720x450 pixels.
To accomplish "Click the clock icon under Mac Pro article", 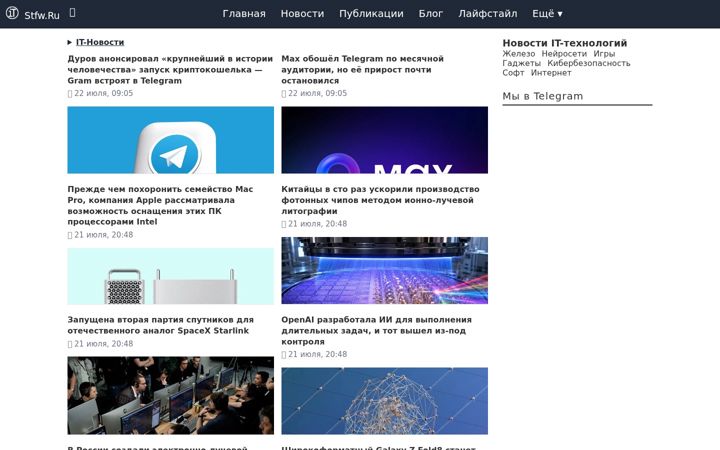I will [70, 235].
